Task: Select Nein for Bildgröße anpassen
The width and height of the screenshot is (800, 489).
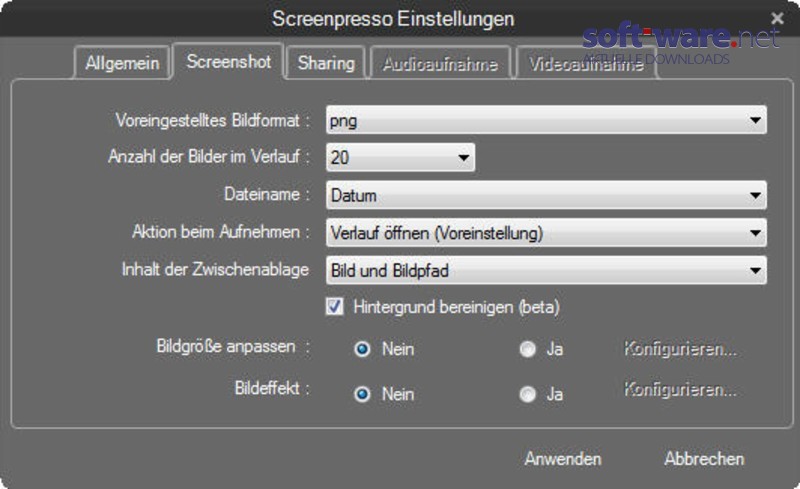Action: point(362,349)
